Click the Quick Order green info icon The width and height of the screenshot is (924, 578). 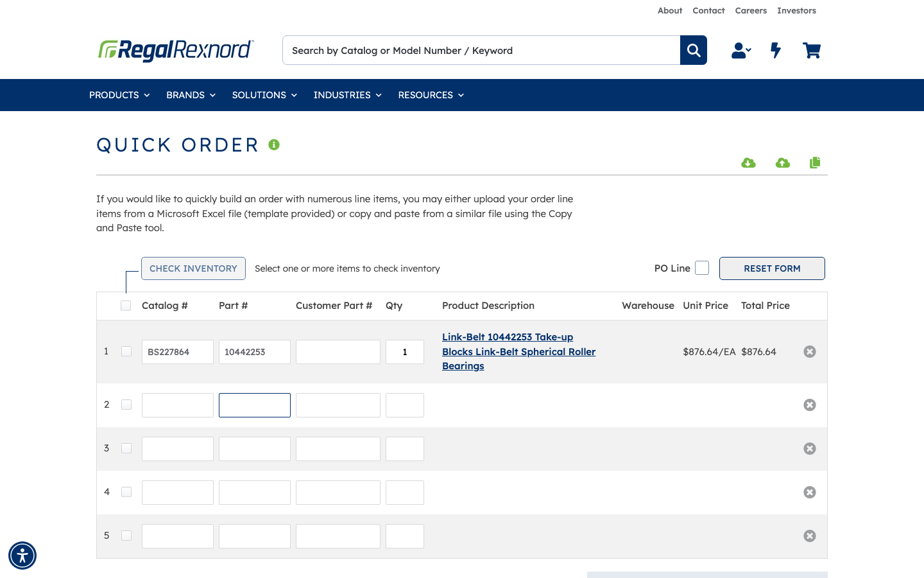[x=274, y=144]
